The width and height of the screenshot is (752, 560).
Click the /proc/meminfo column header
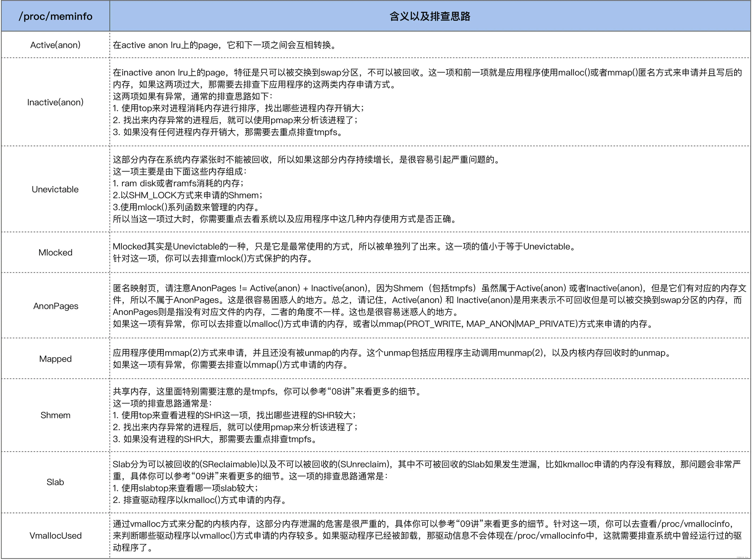coord(55,16)
